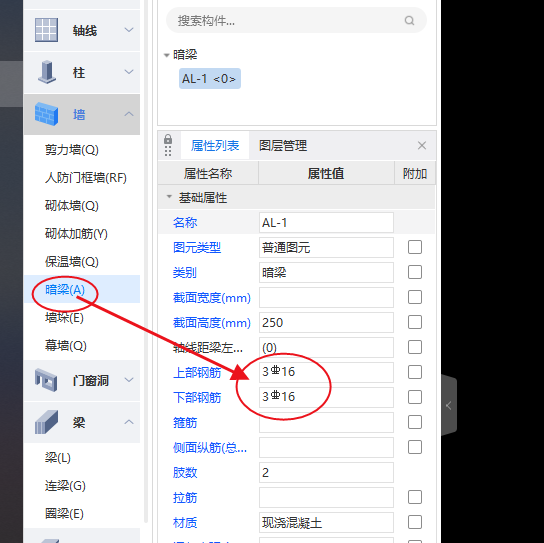Expand the 轴线 category chevron
The height and width of the screenshot is (543, 544).
point(129,30)
